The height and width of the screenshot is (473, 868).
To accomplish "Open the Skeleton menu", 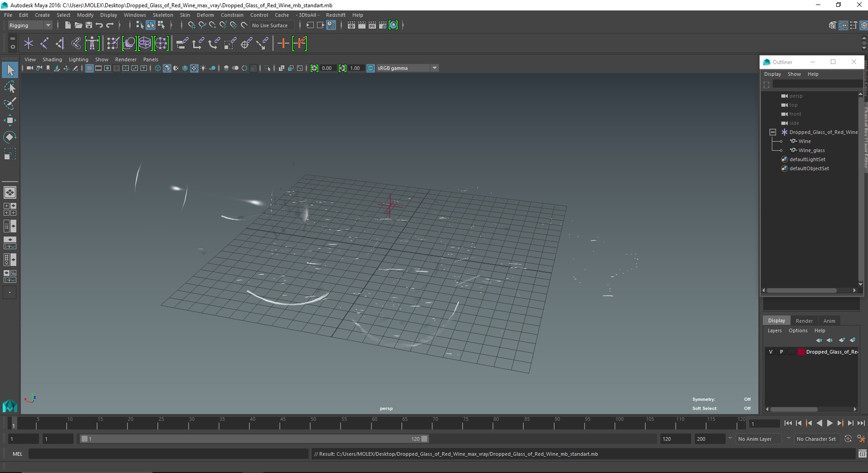I will [x=163, y=15].
